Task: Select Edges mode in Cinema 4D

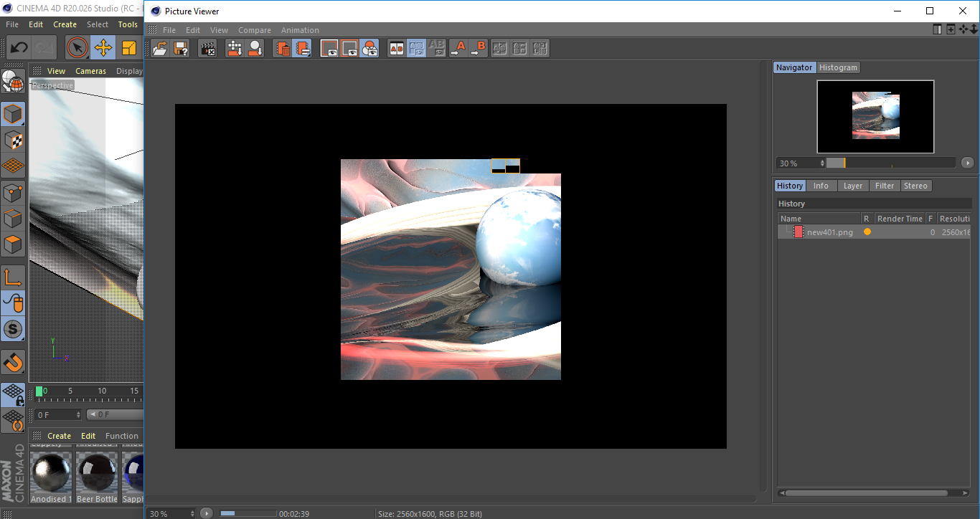Action: (x=13, y=218)
